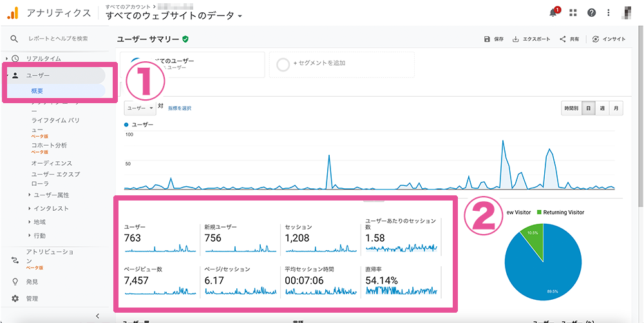This screenshot has height=323, width=644.
Task: Click the ユーザー 763 metric
Action: (x=160, y=237)
